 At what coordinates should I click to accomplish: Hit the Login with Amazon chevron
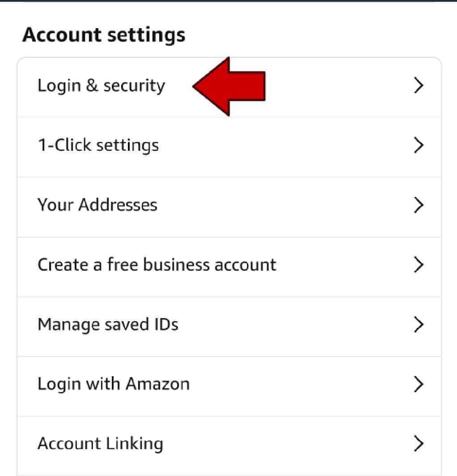click(418, 384)
